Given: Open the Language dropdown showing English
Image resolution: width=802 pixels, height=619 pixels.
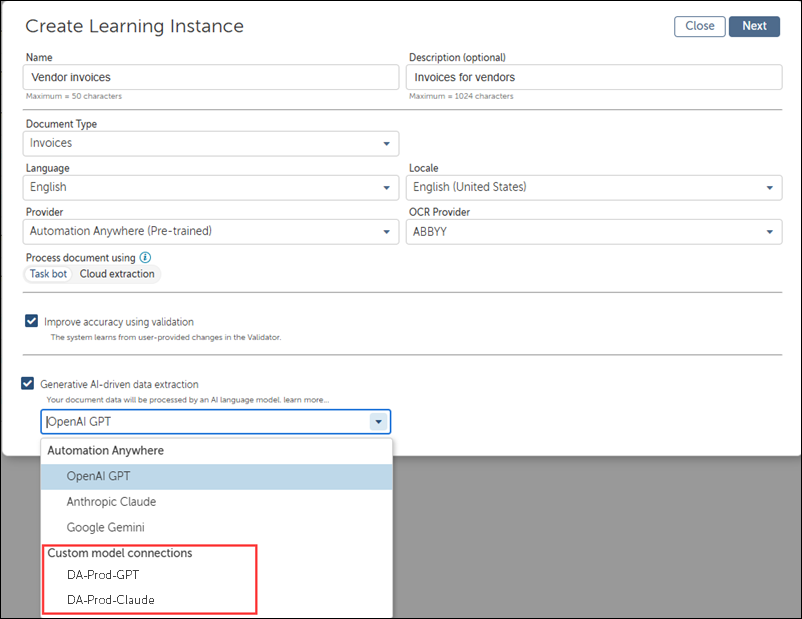Looking at the screenshot, I should coord(211,187).
